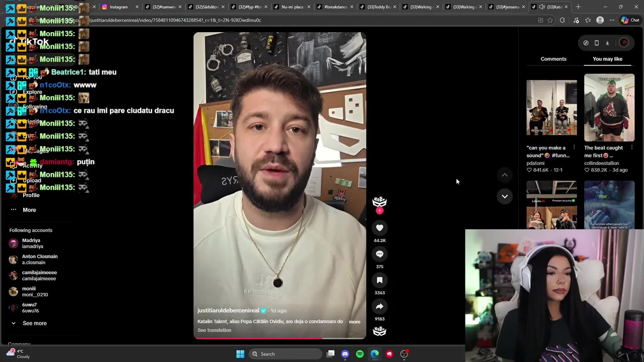Open OBS icon on the taskbar
The width and height of the screenshot is (644, 362).
(x=404, y=354)
